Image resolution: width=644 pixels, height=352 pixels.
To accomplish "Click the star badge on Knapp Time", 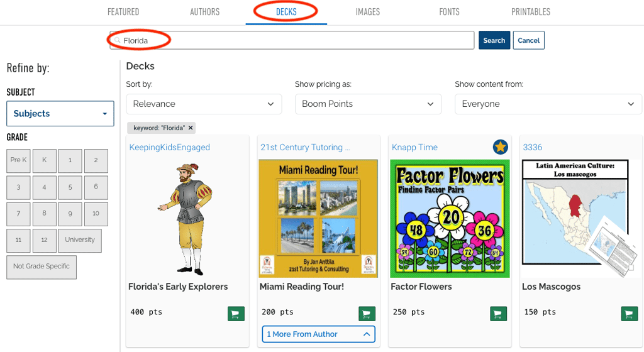I will (x=500, y=147).
